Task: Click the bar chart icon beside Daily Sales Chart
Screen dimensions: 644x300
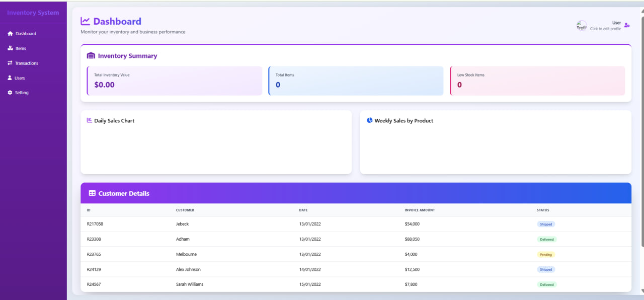Action: click(x=89, y=120)
